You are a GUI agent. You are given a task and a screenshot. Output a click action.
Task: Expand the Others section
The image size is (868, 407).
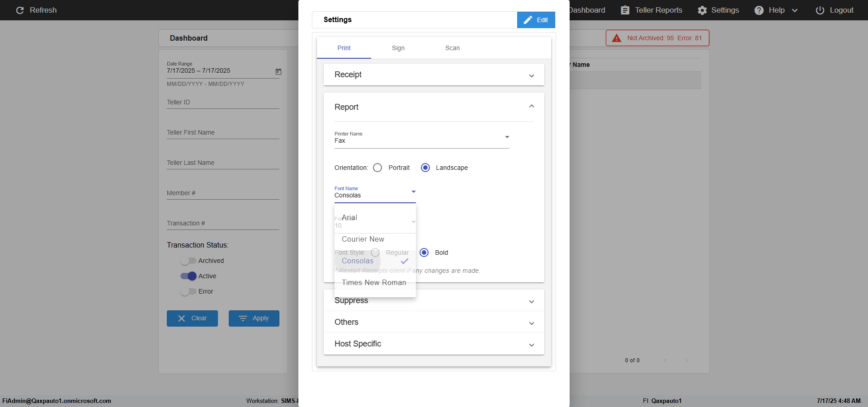tap(434, 322)
